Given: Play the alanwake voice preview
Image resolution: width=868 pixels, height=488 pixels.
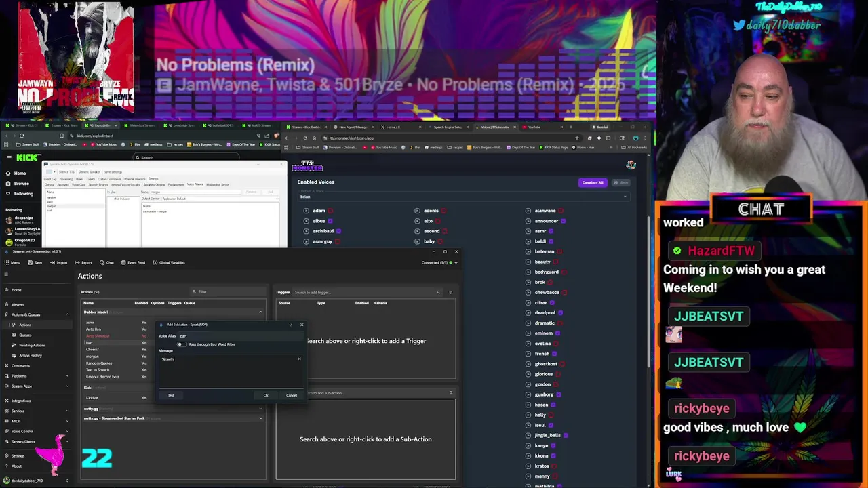Looking at the screenshot, I should point(528,211).
